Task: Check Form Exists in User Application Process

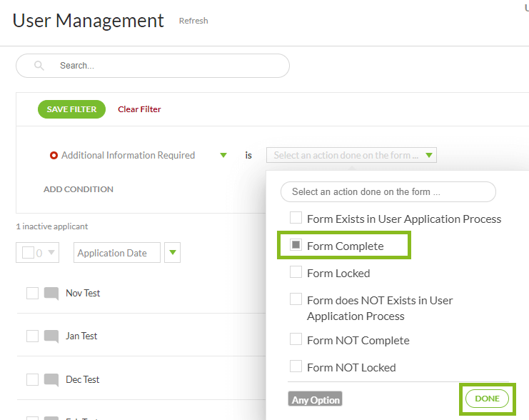Action: [296, 219]
